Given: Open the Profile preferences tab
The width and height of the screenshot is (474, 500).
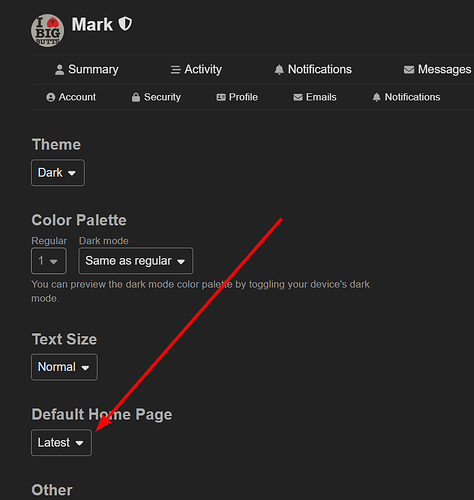Looking at the screenshot, I should tap(237, 97).
